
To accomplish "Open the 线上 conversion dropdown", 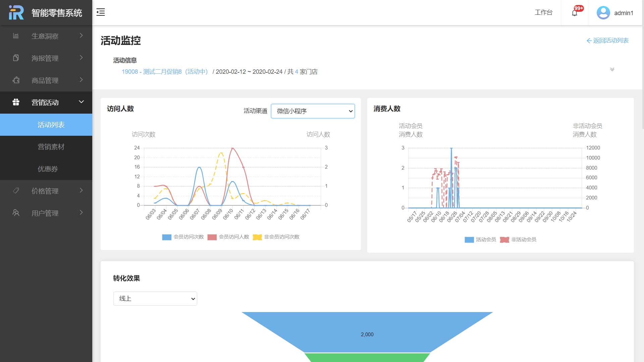I will 155,299.
